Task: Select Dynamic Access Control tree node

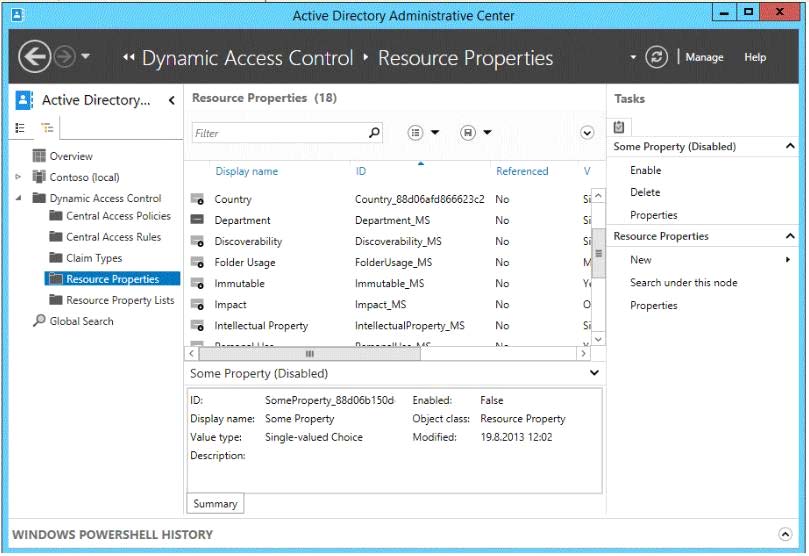Action: 105,198
